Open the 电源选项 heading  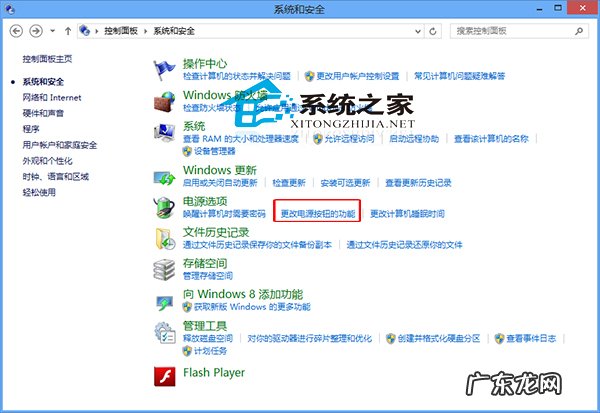click(x=205, y=201)
